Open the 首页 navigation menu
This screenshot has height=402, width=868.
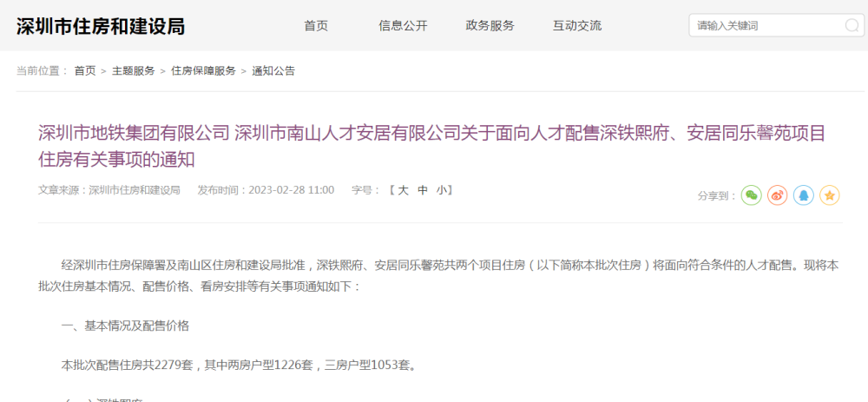point(316,25)
